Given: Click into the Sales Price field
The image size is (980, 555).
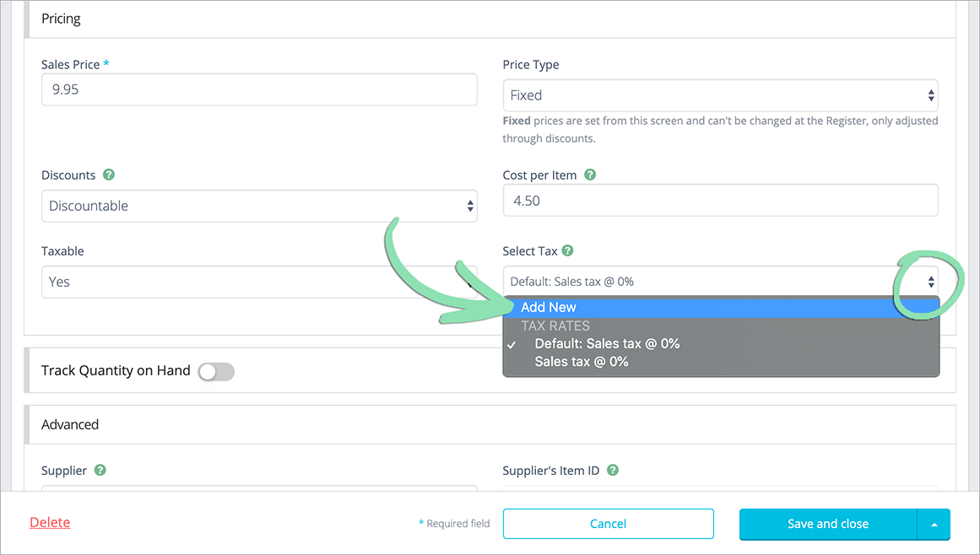Looking at the screenshot, I should pyautogui.click(x=258, y=89).
